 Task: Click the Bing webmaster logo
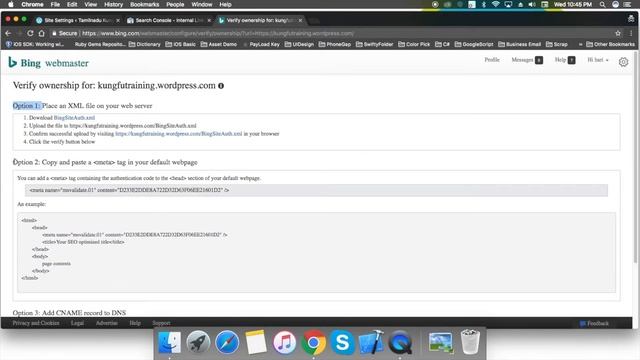pos(48,63)
